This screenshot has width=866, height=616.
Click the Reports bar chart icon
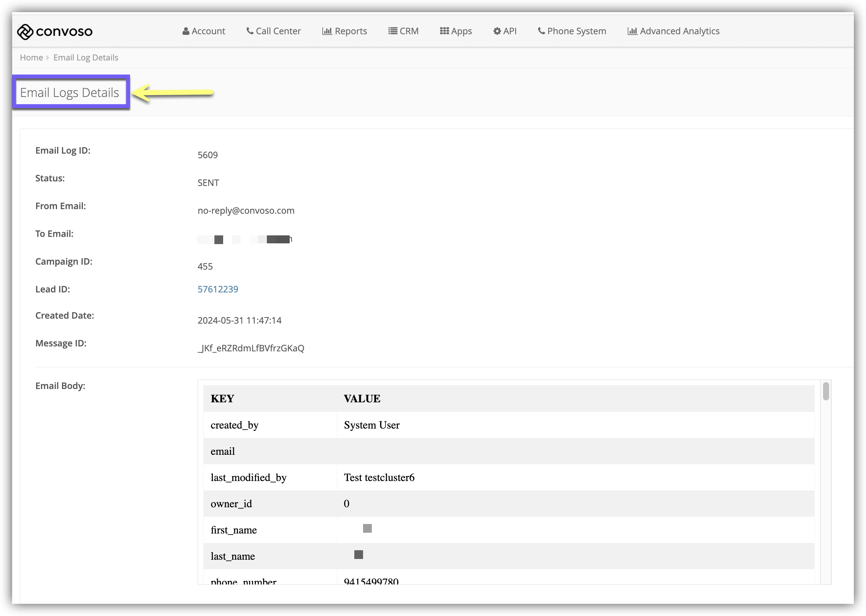pyautogui.click(x=327, y=31)
